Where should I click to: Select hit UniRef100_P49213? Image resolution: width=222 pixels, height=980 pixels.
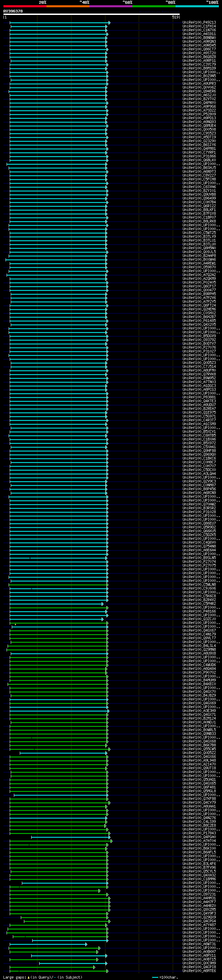199,23
